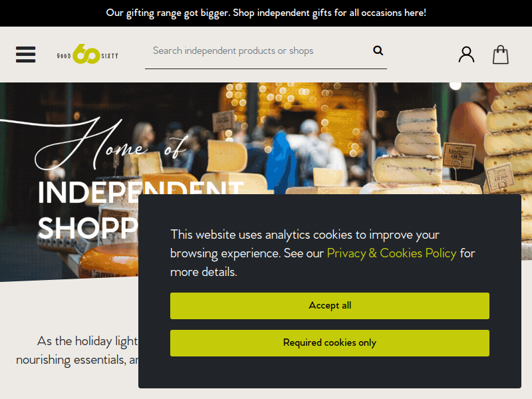This screenshot has height=399, width=532.
Task: Choose Required cookies only
Action: (330, 343)
